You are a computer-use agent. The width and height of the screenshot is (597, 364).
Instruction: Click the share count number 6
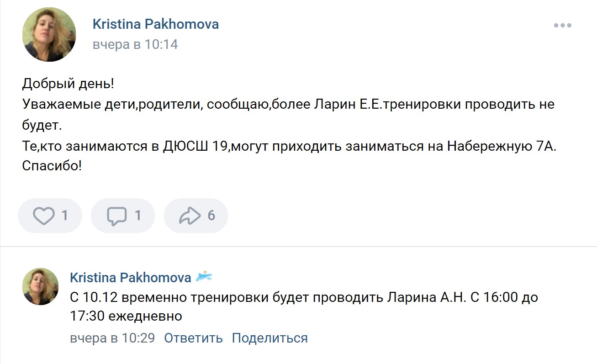[211, 216]
